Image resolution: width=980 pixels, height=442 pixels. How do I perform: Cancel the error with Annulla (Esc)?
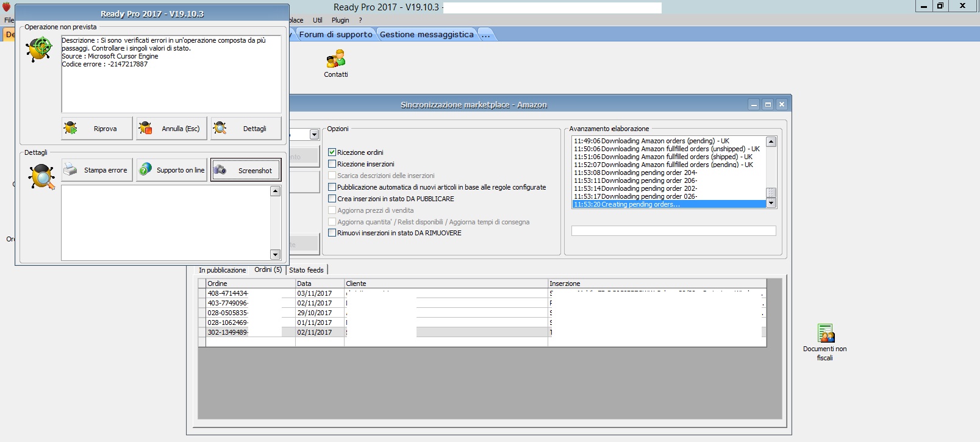(x=172, y=129)
